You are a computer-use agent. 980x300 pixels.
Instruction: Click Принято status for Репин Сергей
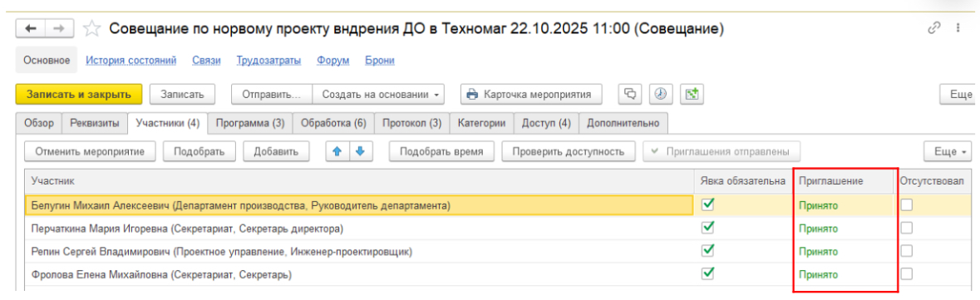point(818,251)
